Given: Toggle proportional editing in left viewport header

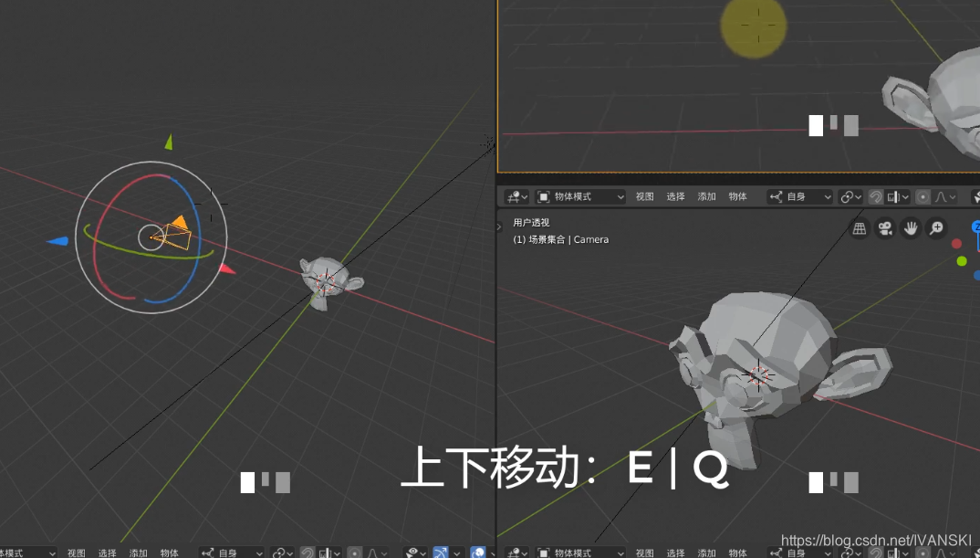Looking at the screenshot, I should (354, 553).
